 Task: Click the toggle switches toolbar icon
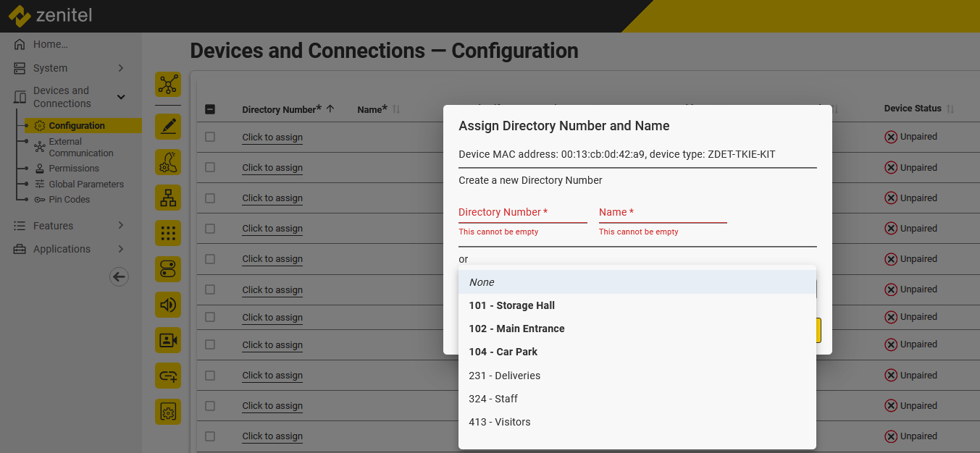pyautogui.click(x=168, y=269)
